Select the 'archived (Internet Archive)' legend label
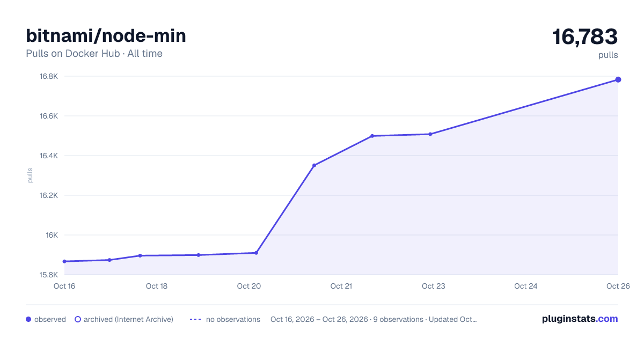 tap(128, 319)
